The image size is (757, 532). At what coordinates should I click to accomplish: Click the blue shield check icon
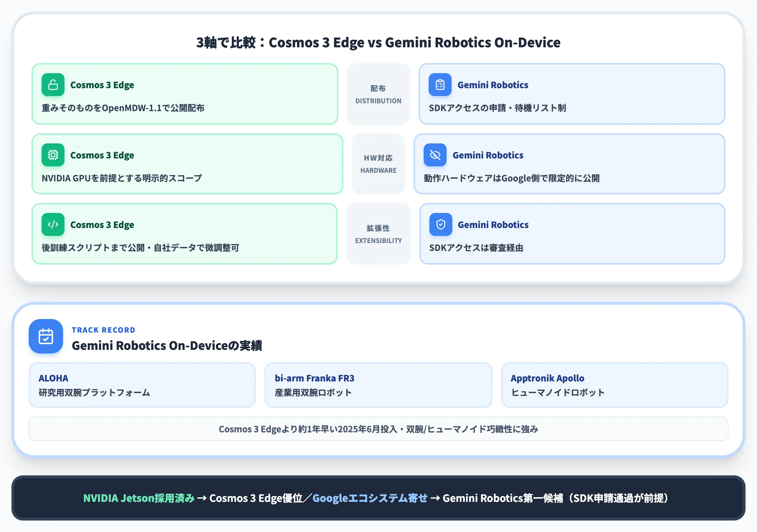(x=441, y=224)
